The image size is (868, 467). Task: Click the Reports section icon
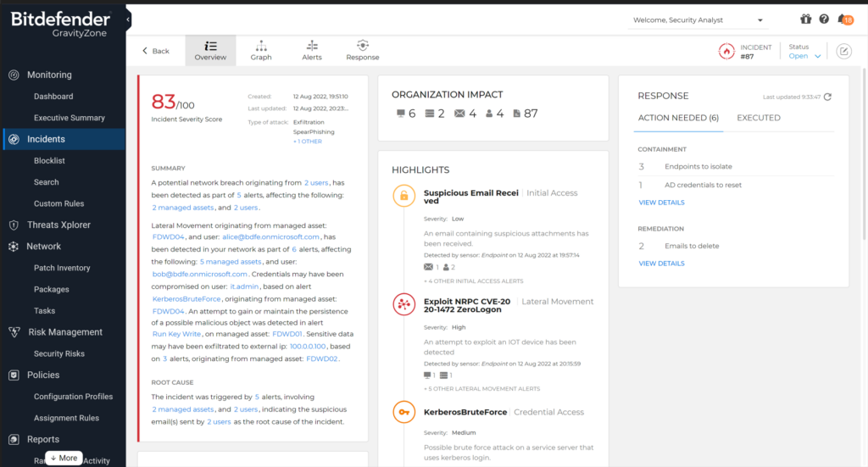[x=14, y=439]
